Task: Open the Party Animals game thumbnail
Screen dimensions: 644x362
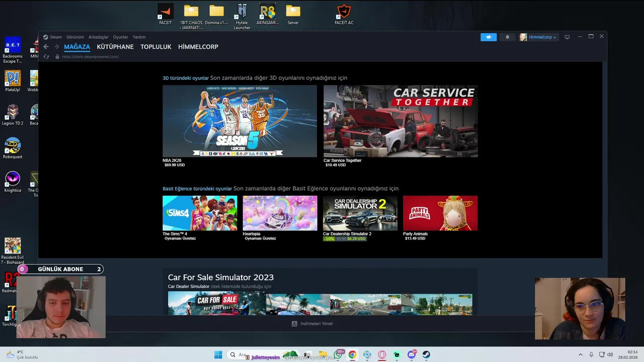Action: tap(440, 213)
